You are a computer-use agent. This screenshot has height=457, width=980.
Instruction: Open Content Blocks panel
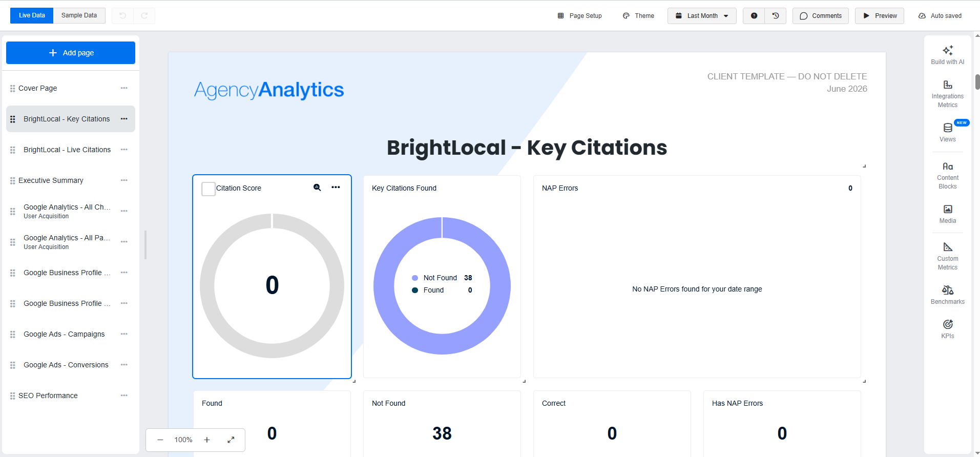tap(947, 176)
